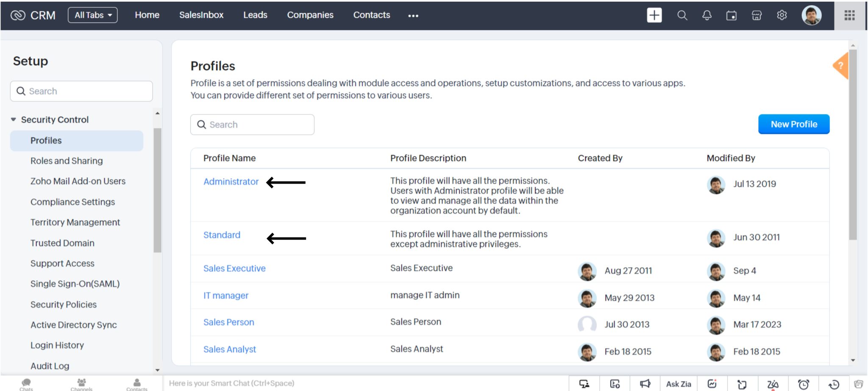Click the New Profile button

(793, 124)
